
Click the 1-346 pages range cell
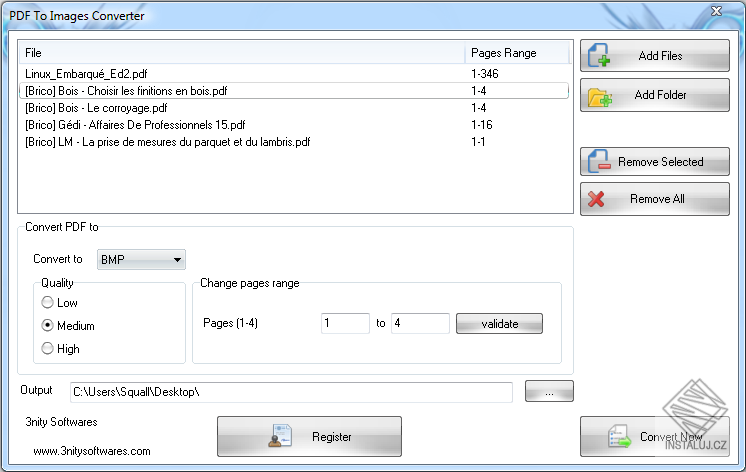[x=485, y=74]
